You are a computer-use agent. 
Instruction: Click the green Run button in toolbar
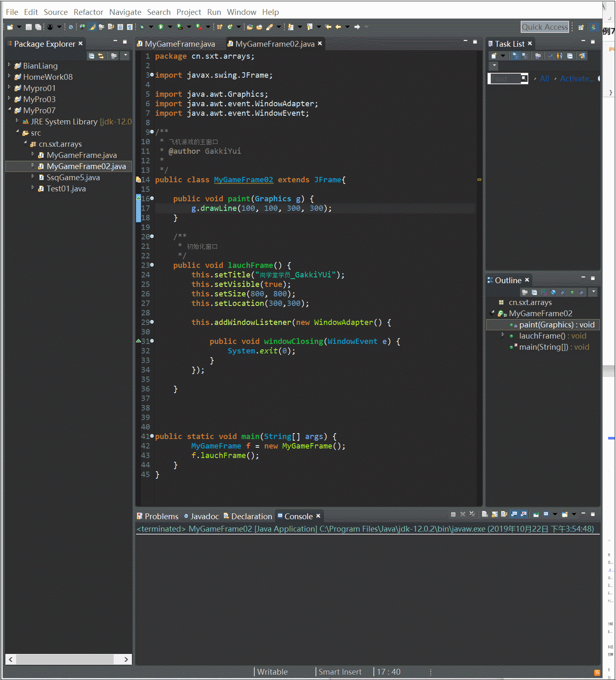160,27
